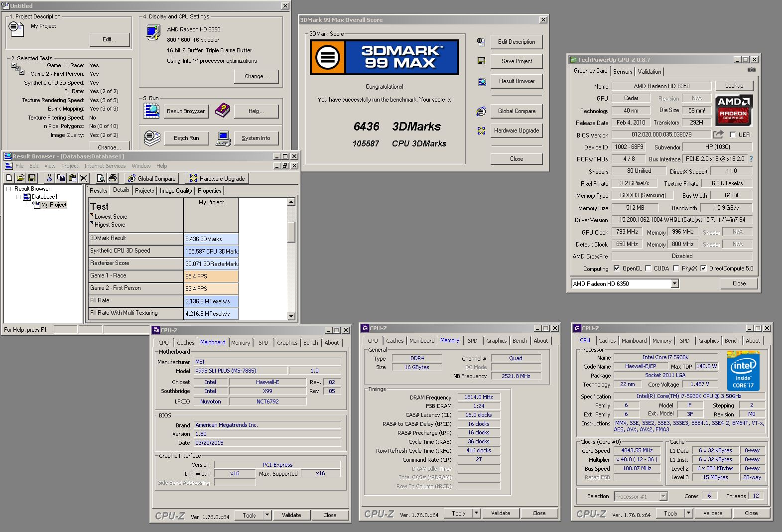The image size is (782, 532).
Task: Click the Result Browser magnifier icon in Run section
Action: (x=152, y=111)
